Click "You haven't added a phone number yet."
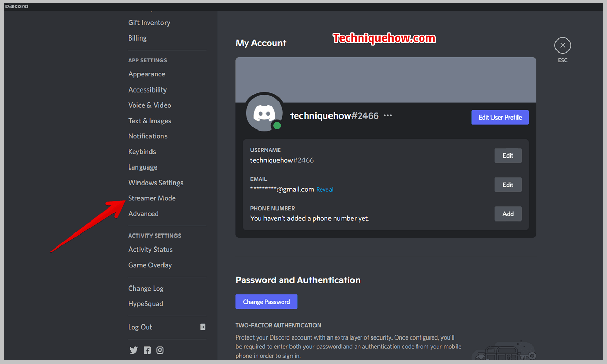The height and width of the screenshot is (364, 607). pyautogui.click(x=310, y=218)
